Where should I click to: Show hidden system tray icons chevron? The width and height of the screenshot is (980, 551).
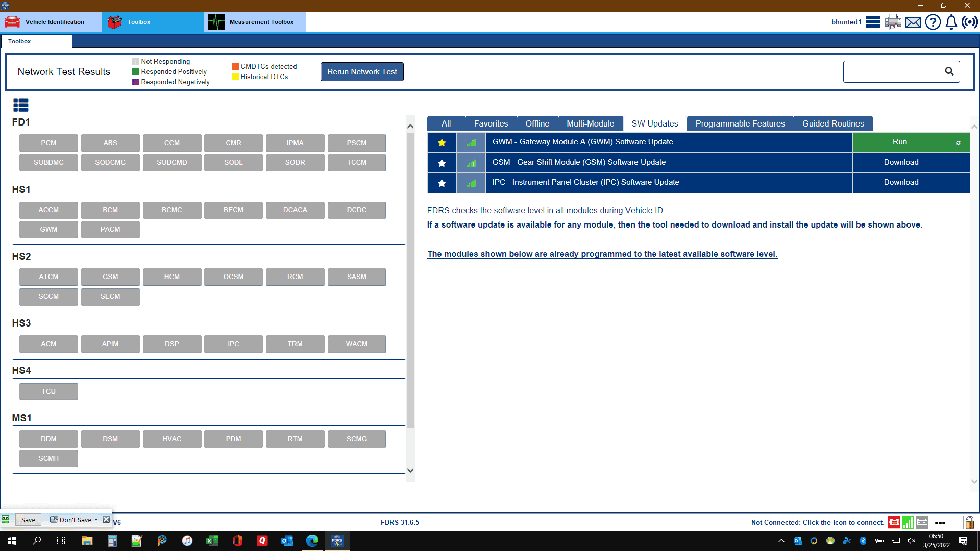point(781,541)
